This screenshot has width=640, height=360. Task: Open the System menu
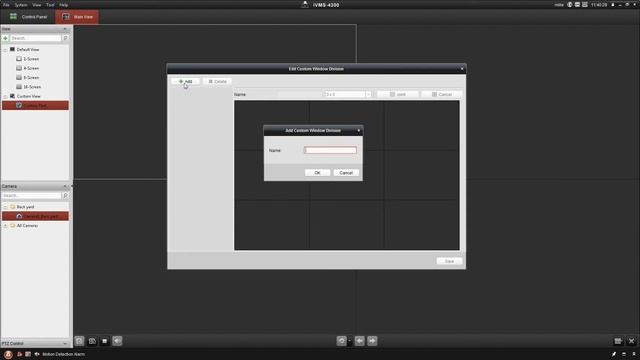click(21, 5)
